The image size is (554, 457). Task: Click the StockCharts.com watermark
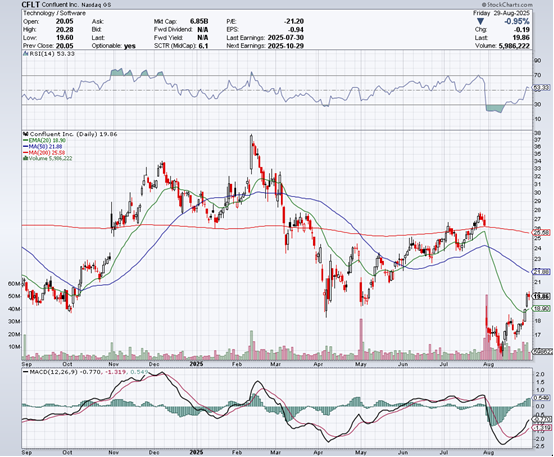coord(509,5)
